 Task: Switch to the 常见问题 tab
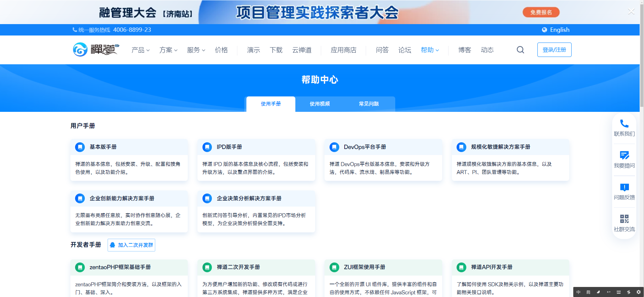[369, 104]
